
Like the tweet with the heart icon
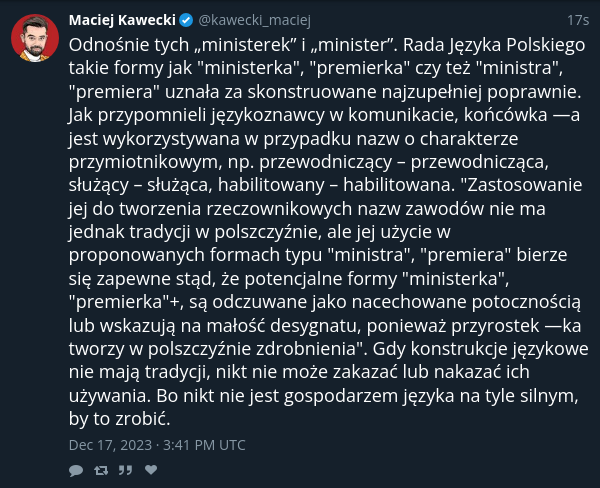coord(151,470)
